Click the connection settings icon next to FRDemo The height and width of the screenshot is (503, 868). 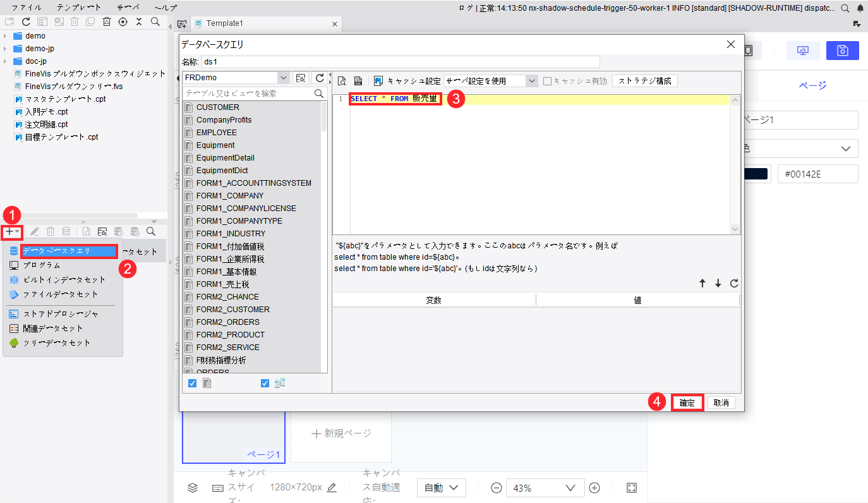tap(301, 78)
